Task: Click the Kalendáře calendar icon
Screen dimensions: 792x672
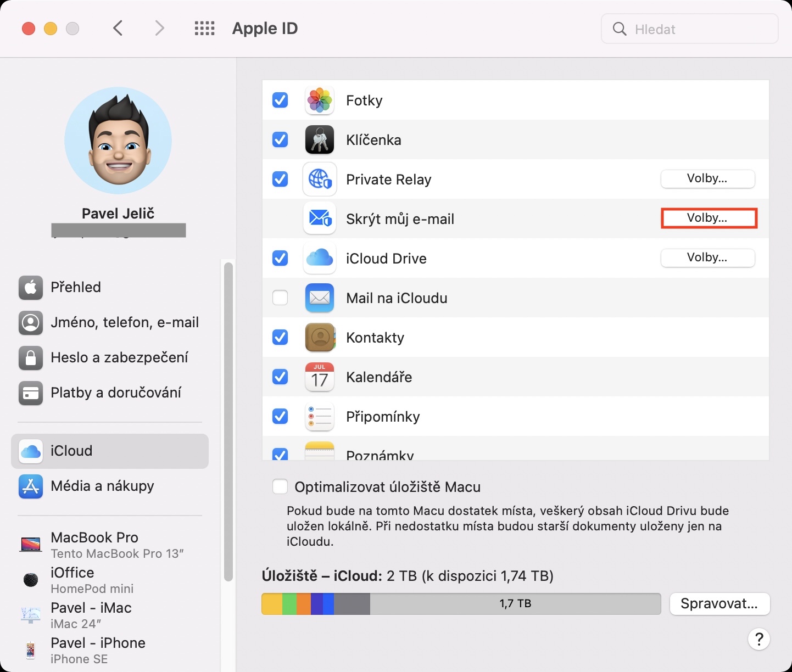Action: (320, 377)
